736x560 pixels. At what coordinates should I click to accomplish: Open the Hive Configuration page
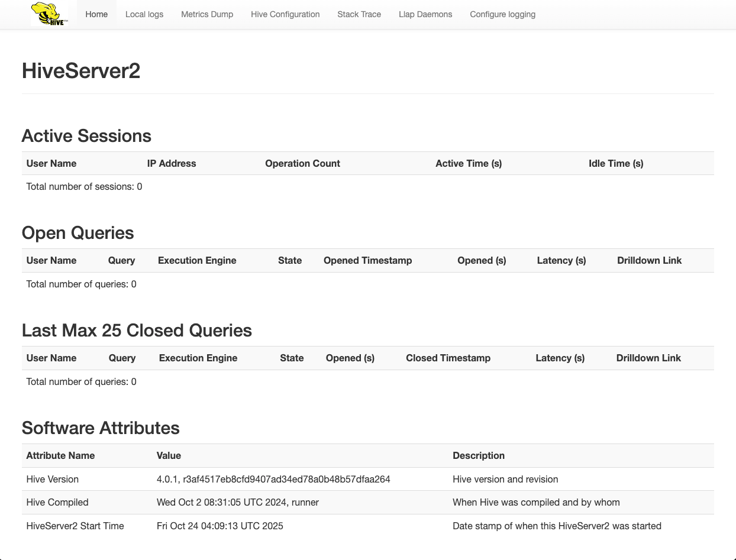coord(285,14)
